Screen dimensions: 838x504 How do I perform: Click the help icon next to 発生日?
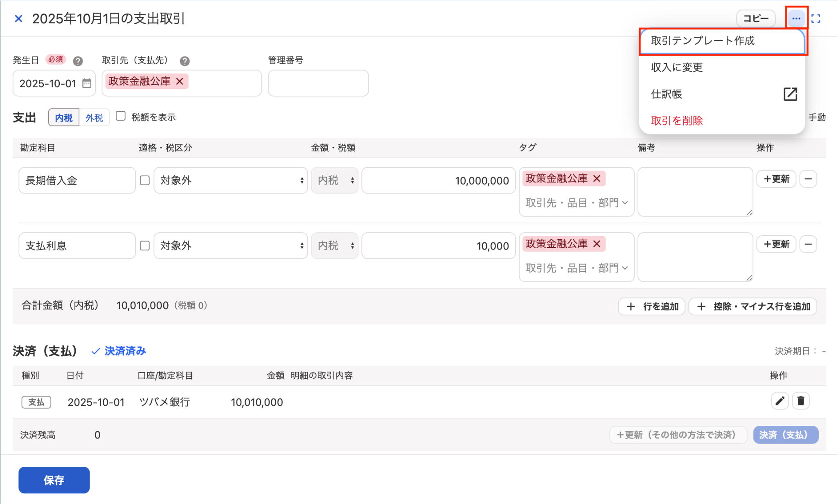(x=78, y=61)
